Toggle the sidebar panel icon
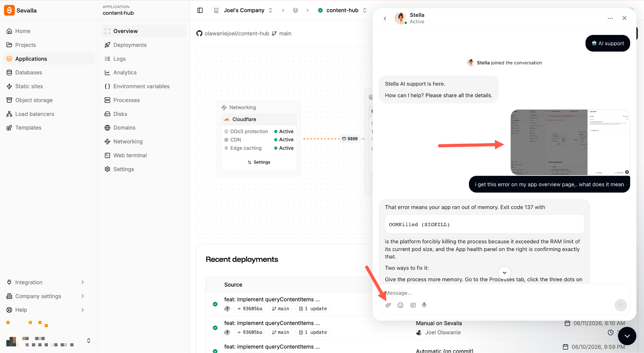This screenshot has height=353, width=644. point(200,10)
